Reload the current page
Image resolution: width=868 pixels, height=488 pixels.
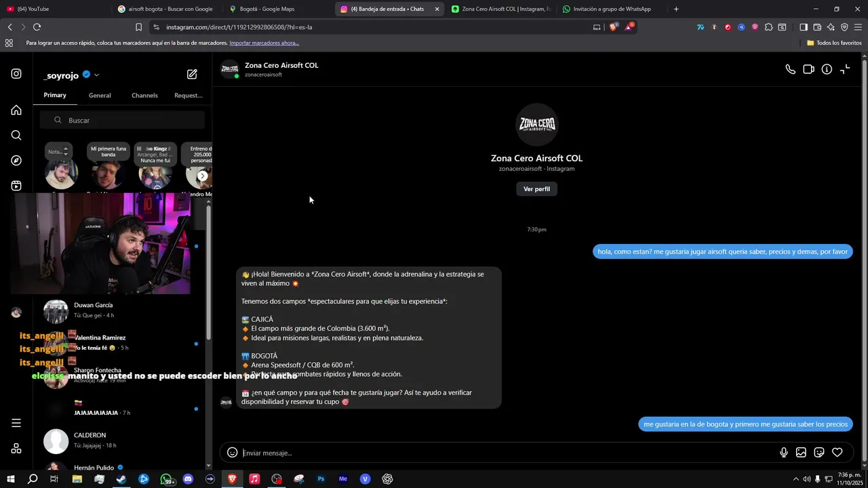(x=37, y=27)
